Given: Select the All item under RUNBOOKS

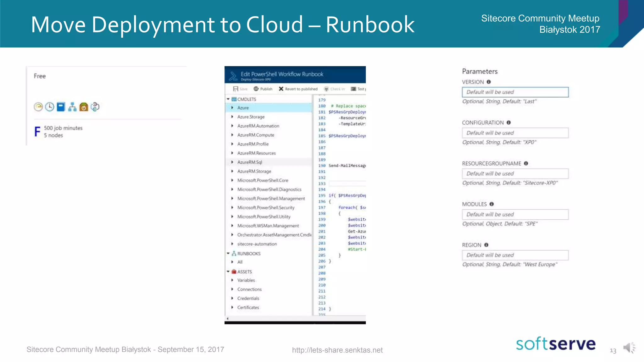Looking at the screenshot, I should 269,262.
